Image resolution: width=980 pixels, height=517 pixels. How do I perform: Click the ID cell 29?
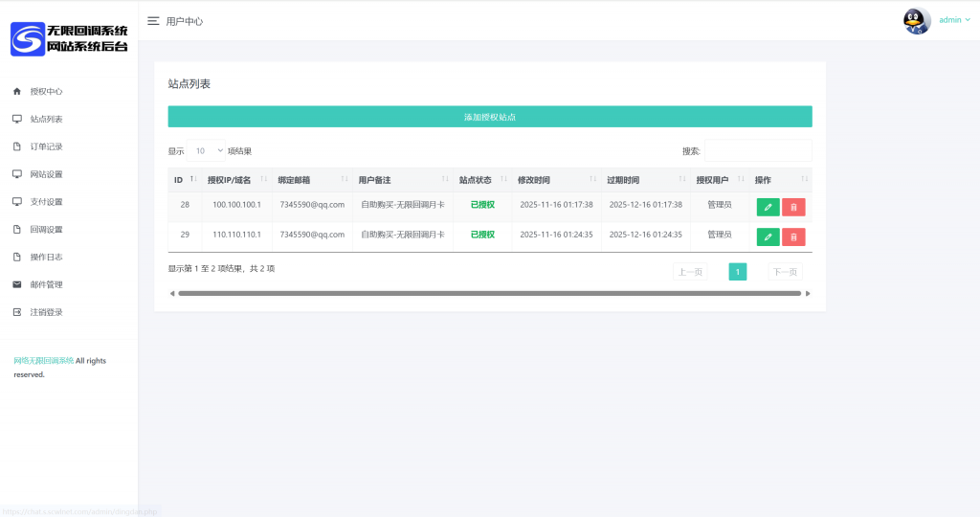click(185, 235)
